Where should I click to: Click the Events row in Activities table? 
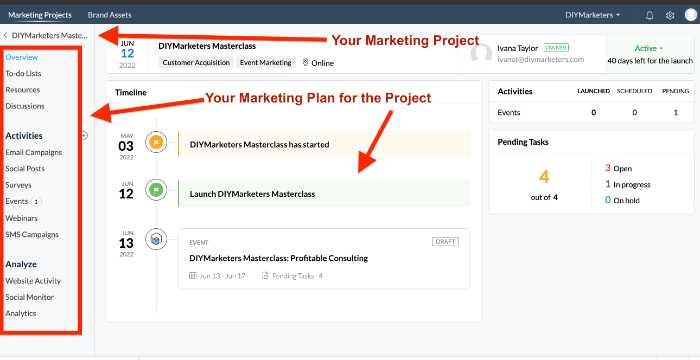coord(592,113)
